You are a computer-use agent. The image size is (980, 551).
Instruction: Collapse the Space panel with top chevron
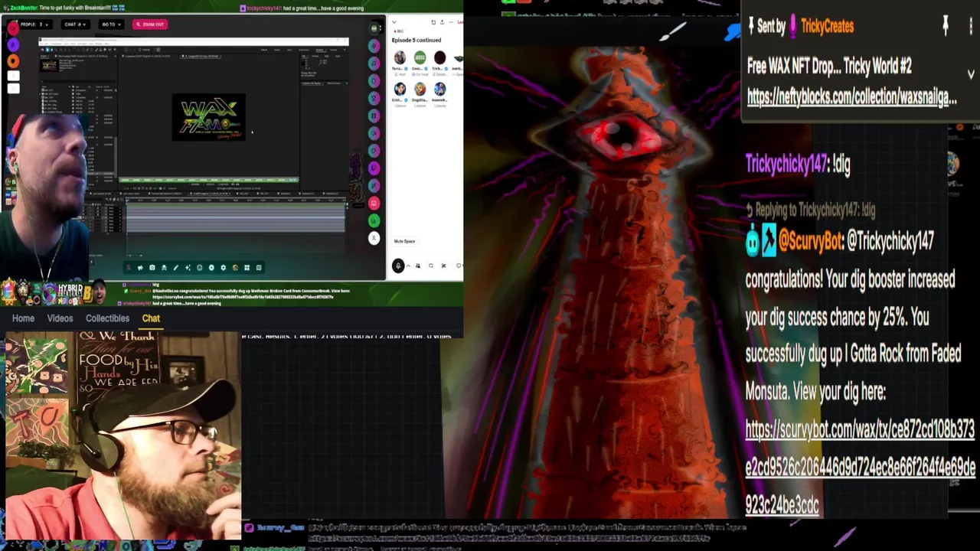394,22
